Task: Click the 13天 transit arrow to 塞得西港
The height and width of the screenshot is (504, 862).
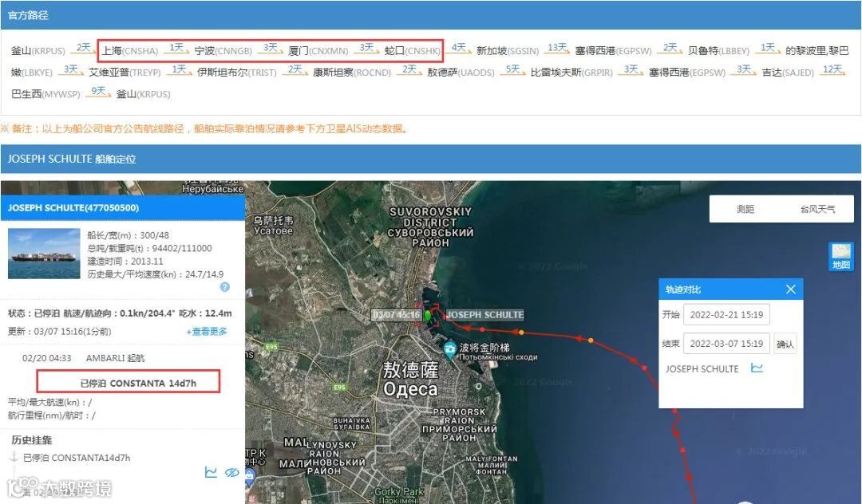Action: [x=557, y=49]
